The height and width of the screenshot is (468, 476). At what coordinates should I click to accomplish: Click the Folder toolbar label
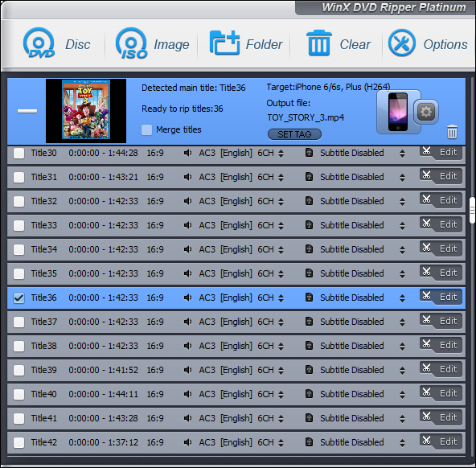click(x=264, y=44)
